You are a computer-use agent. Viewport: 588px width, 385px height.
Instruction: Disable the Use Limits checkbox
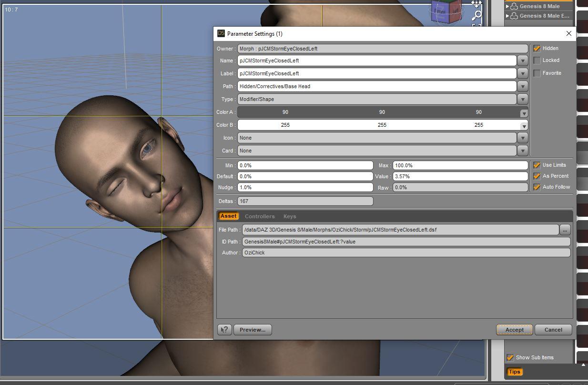[x=537, y=165]
